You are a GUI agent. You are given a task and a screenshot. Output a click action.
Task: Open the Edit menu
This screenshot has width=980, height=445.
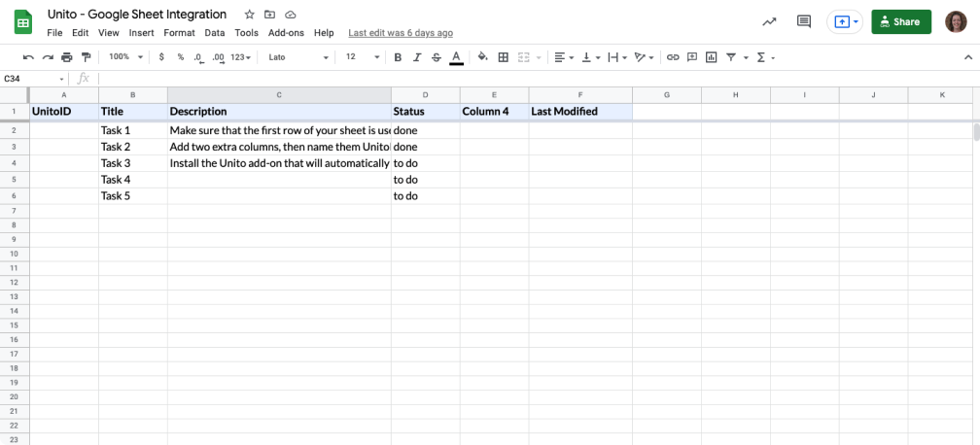[80, 33]
